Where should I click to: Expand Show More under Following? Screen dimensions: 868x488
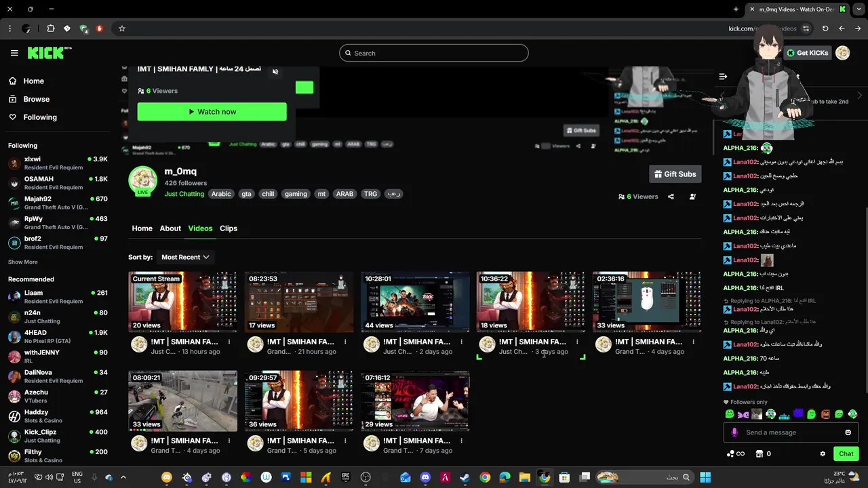[23, 262]
